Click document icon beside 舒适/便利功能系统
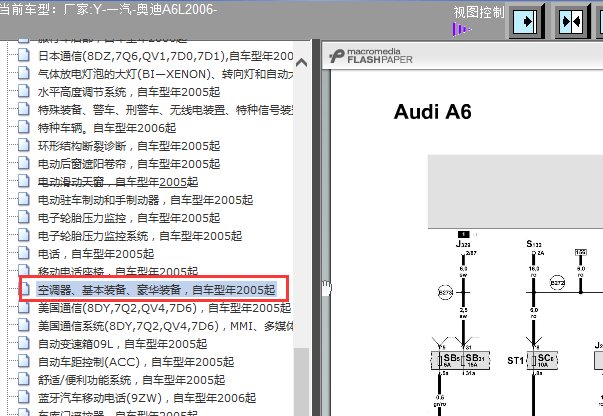The image size is (603, 416). click(23, 379)
